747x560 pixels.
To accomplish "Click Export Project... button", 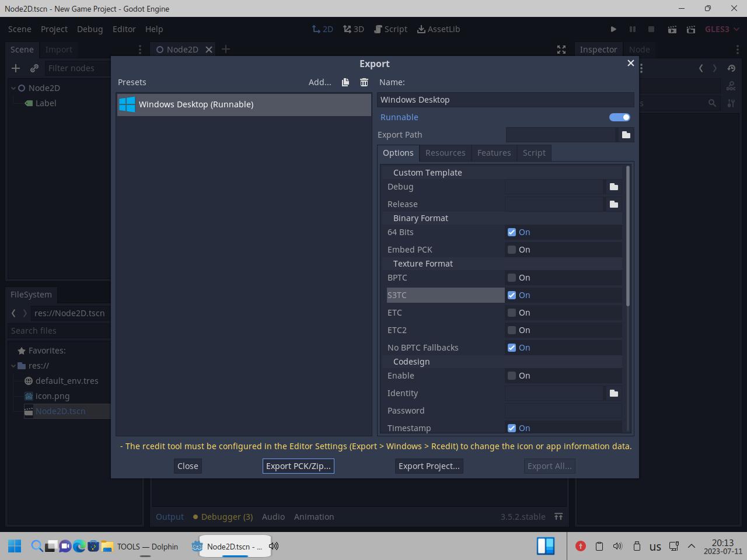I will point(429,466).
